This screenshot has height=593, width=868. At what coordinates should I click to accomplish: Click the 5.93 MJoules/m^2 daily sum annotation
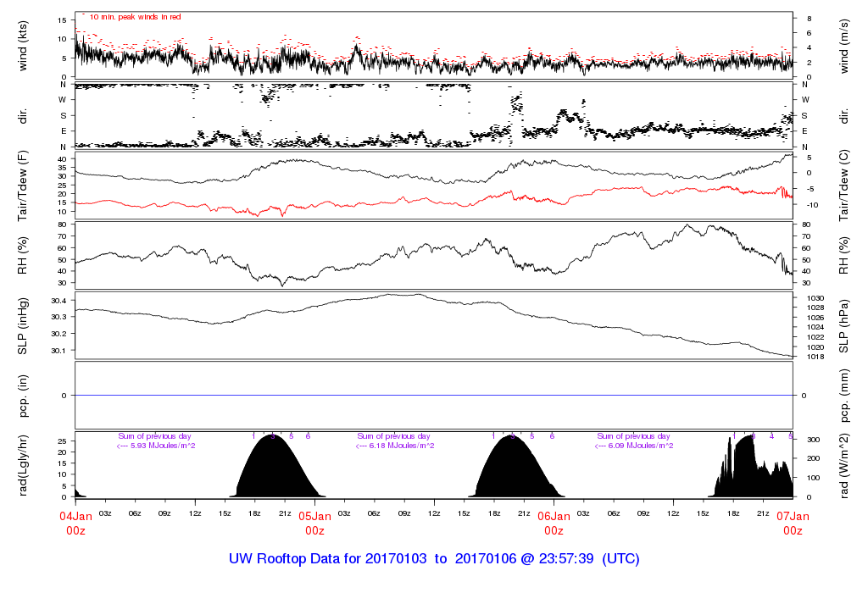click(157, 446)
